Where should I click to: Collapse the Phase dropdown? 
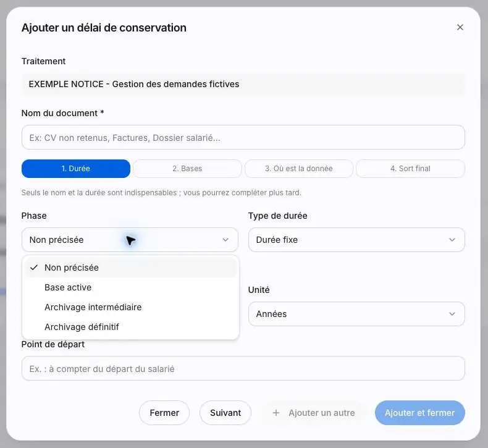(x=130, y=239)
